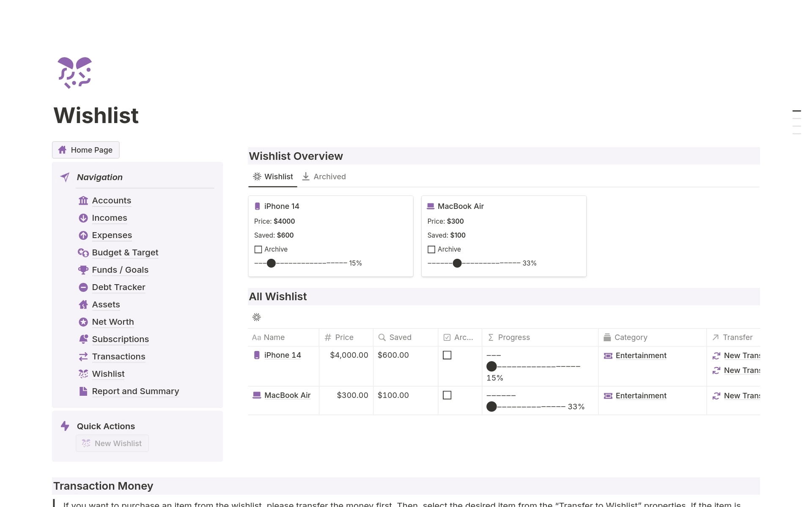Click the MacBook Air card laptop icon
812x507 pixels.
(431, 206)
